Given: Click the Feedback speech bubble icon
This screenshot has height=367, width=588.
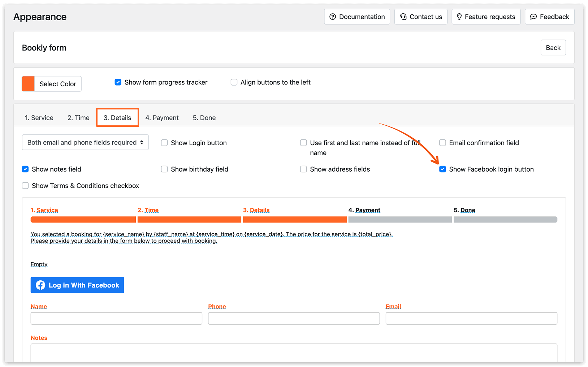Looking at the screenshot, I should point(533,17).
